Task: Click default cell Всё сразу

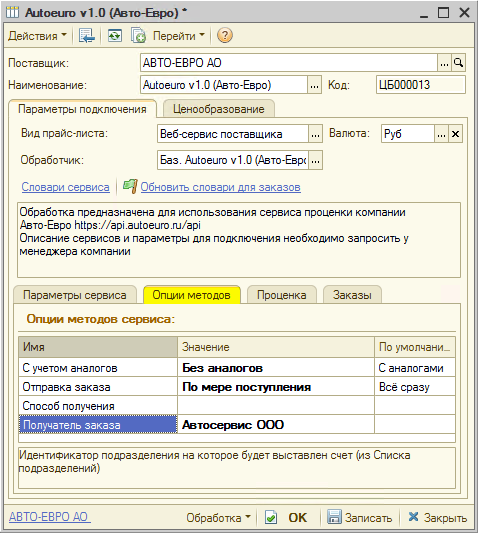Action: 415,387
